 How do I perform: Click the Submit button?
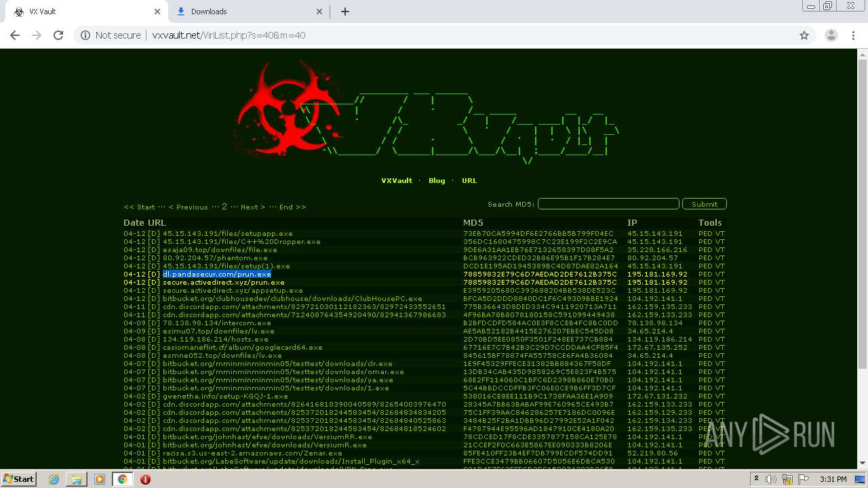coord(705,204)
